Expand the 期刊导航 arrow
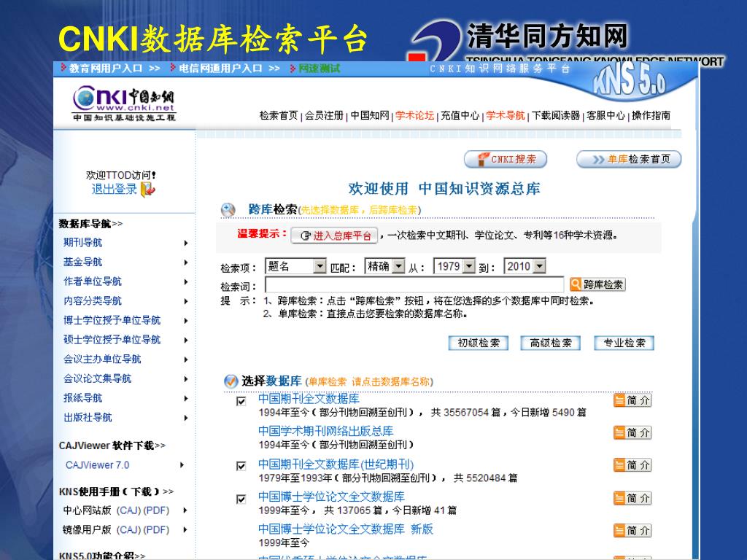The image size is (747, 560). pyautogui.click(x=186, y=243)
